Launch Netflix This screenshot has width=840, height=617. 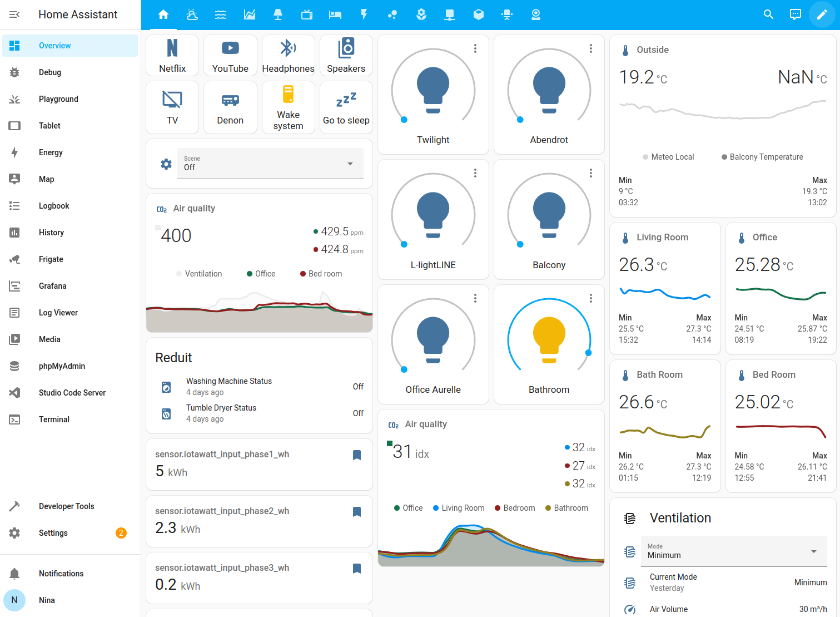coord(172,55)
